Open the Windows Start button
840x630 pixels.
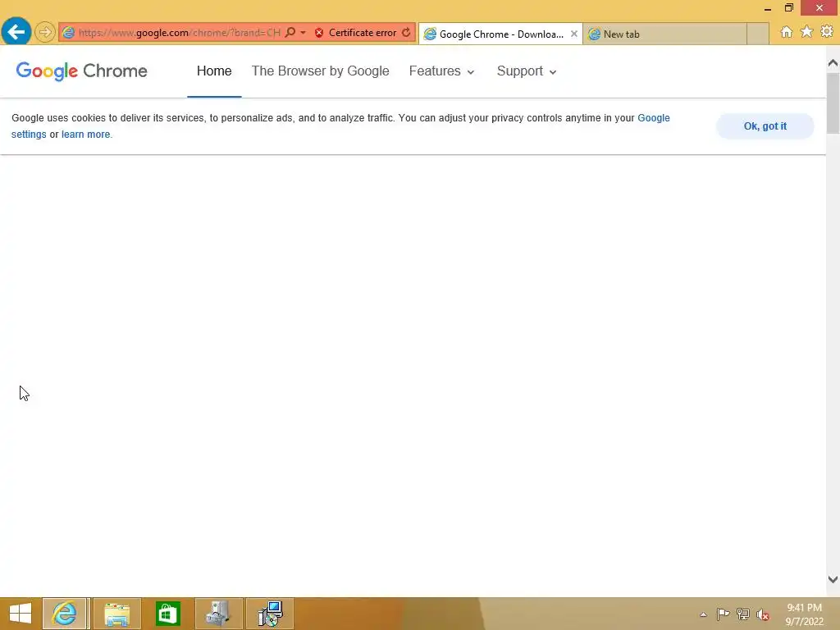point(21,614)
